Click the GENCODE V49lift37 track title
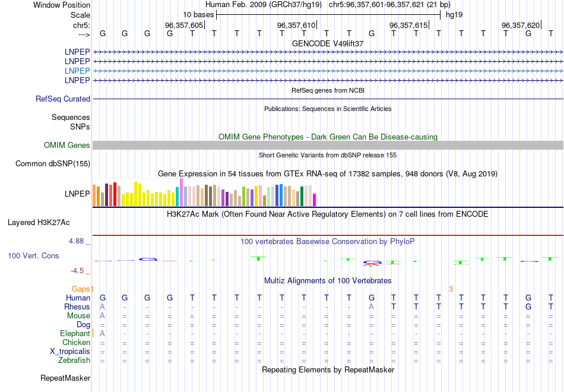The height and width of the screenshot is (392, 564). [328, 43]
